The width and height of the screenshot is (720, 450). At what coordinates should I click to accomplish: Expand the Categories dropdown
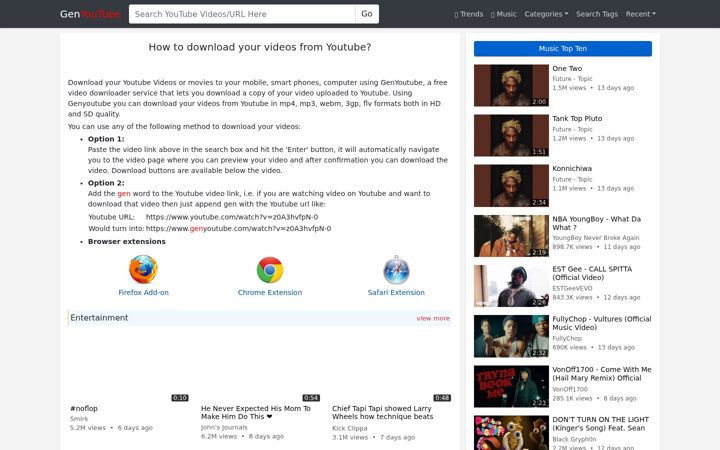(x=546, y=14)
